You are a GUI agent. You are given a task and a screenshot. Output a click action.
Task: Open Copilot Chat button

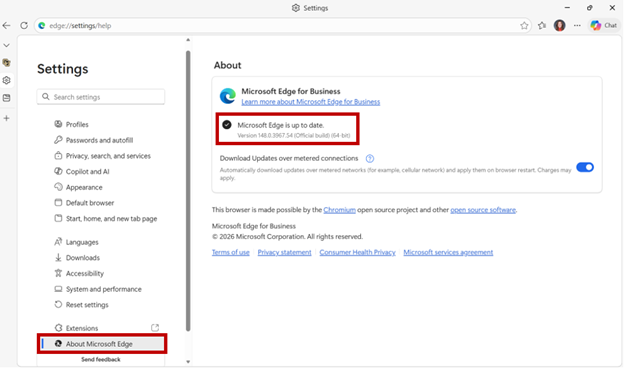click(604, 25)
